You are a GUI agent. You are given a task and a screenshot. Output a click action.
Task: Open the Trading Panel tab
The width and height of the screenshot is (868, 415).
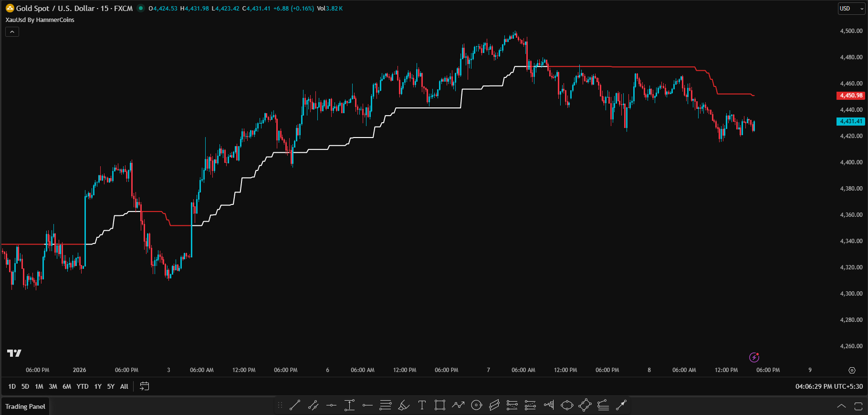25,406
